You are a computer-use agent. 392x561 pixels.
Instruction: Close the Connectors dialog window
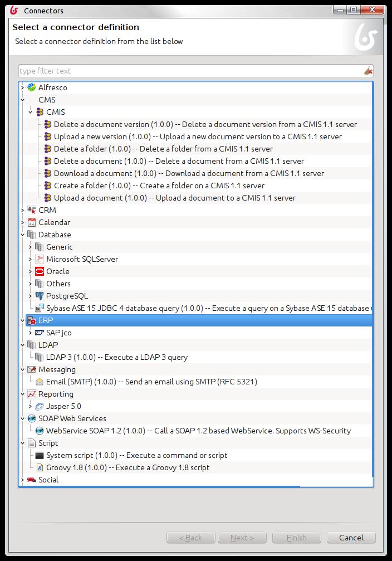pyautogui.click(x=372, y=9)
